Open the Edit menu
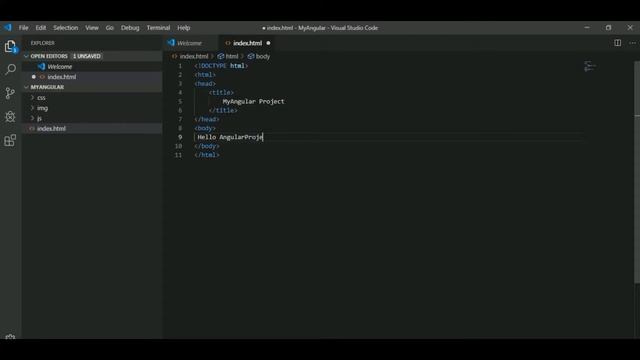Image resolution: width=640 pixels, height=360 pixels. (x=41, y=28)
